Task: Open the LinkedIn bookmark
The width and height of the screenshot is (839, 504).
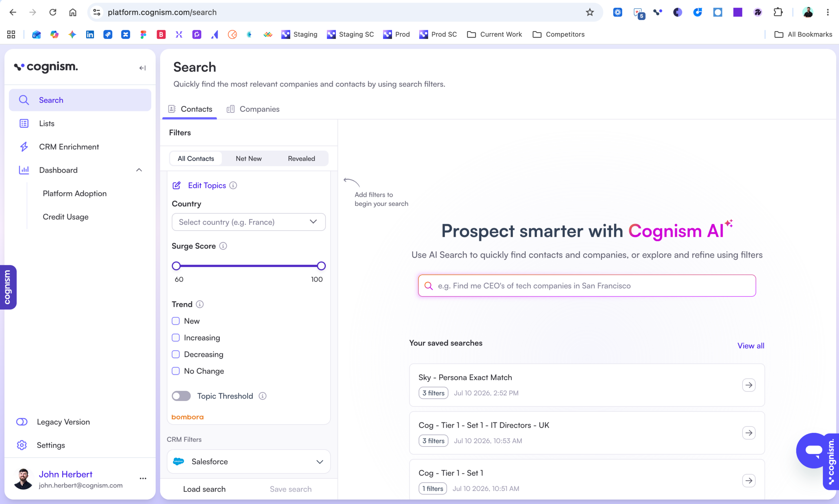Action: (x=90, y=34)
